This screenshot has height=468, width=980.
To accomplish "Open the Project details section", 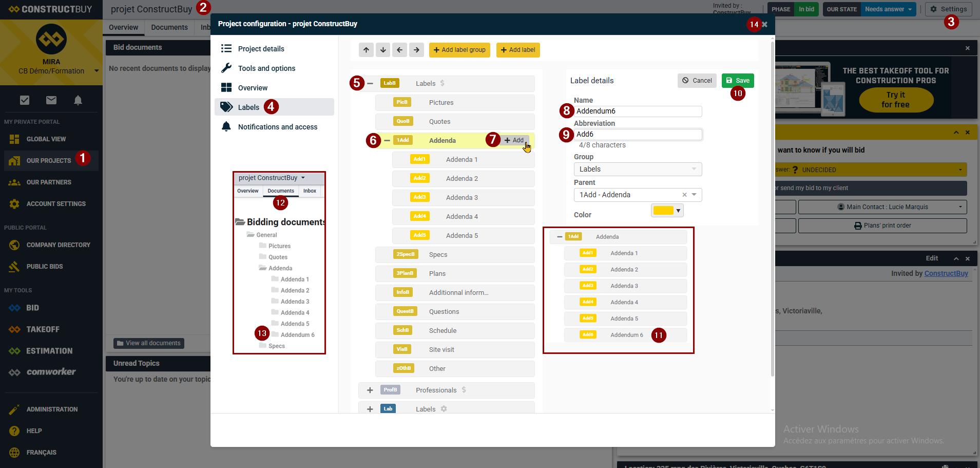I will (274, 49).
